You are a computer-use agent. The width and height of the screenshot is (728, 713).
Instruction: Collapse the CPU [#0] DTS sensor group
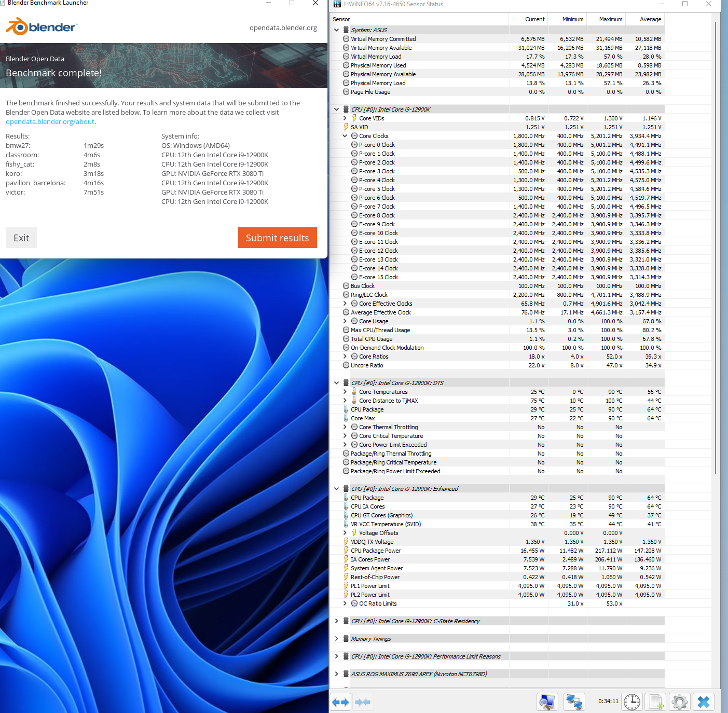pyautogui.click(x=336, y=383)
